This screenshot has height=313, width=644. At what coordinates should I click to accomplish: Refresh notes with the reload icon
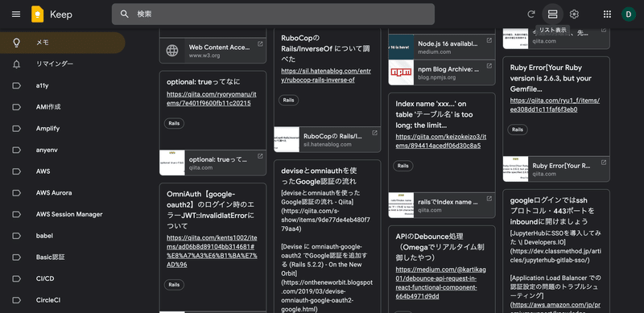pos(531,14)
